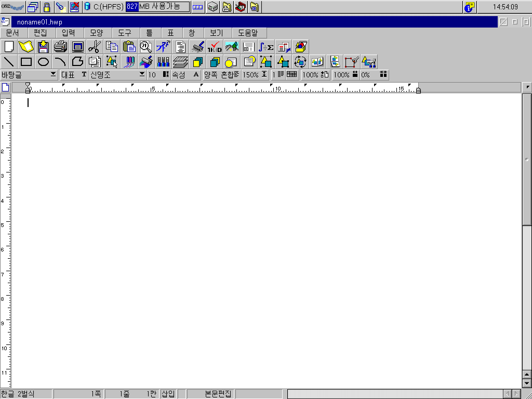Select the straight line drawing tool
Screen dimensions: 532x399
[9, 62]
